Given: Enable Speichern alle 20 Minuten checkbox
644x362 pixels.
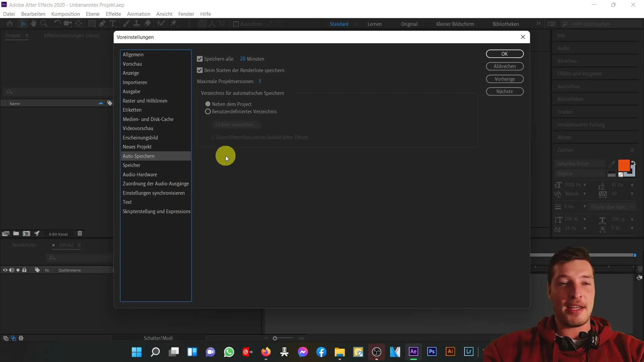Looking at the screenshot, I should (x=200, y=59).
